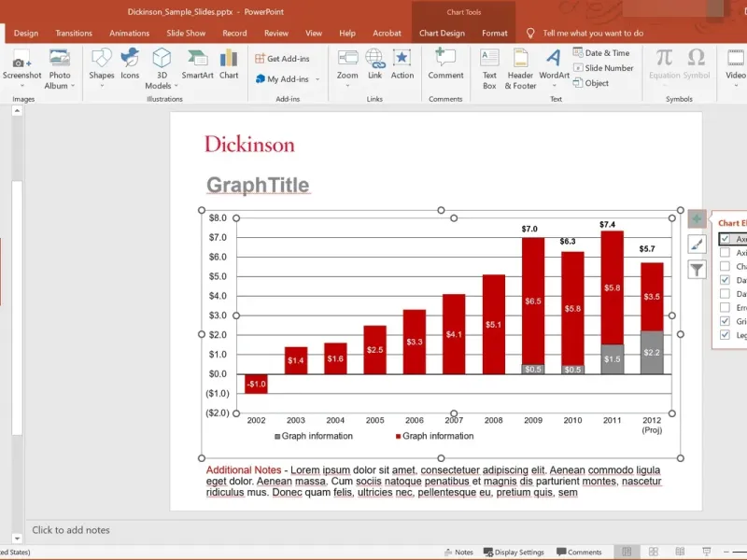This screenshot has width=747, height=560.
Task: Expand the Photo Album dropdown arrow
Action: [x=73, y=86]
